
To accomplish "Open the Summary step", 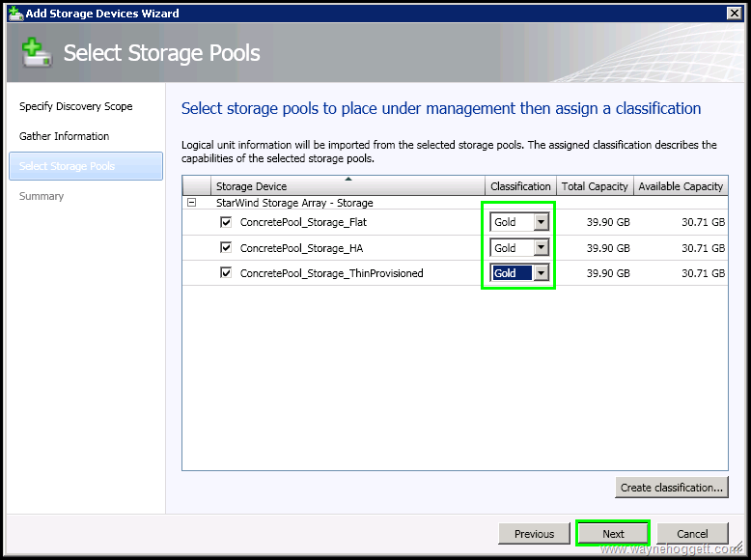I will 42,196.
